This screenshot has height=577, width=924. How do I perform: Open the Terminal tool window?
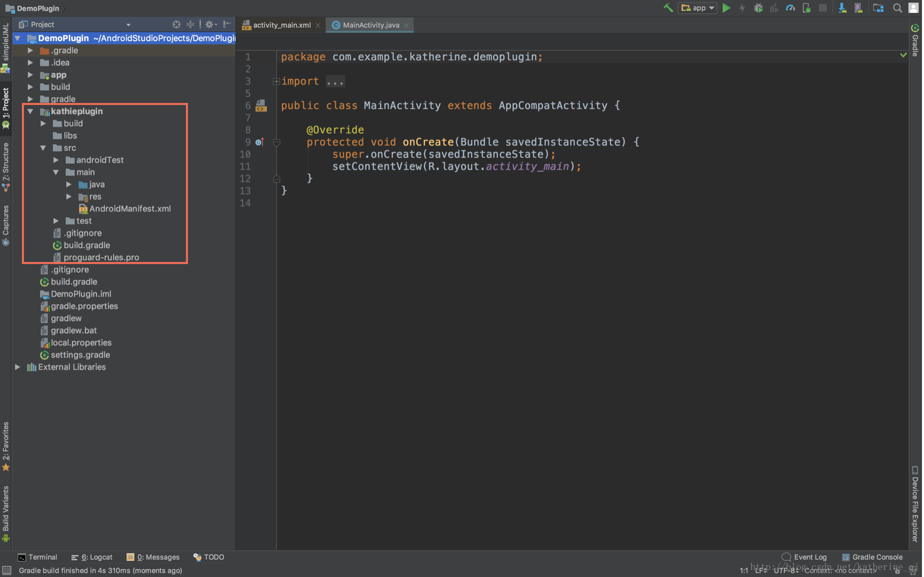38,557
